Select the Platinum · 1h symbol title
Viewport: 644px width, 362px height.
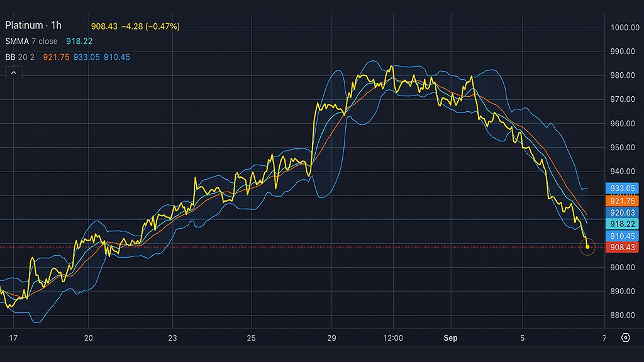33,25
